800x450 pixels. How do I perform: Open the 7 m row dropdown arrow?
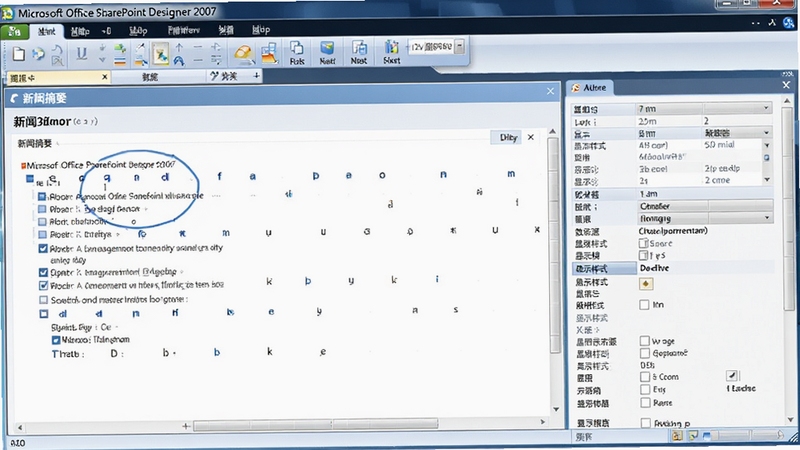coord(766,108)
